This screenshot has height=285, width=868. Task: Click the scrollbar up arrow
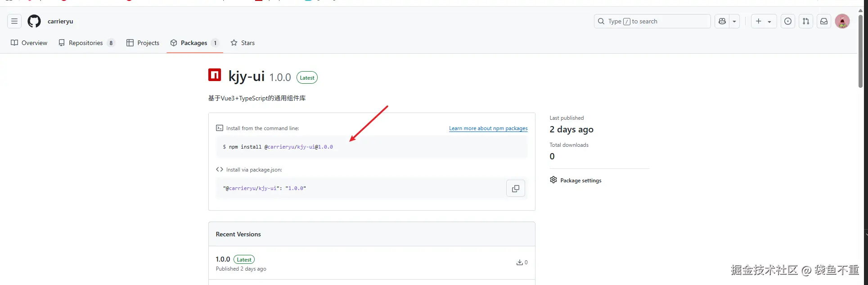click(861, 10)
